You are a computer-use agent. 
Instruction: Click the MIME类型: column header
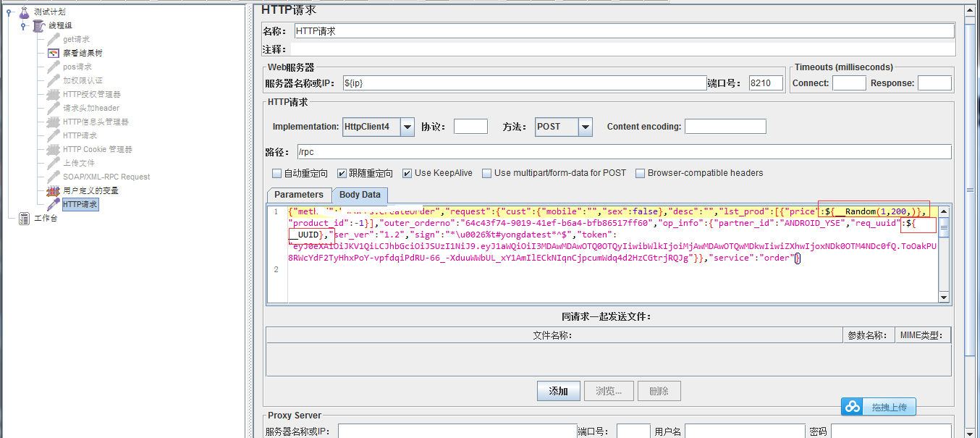click(x=921, y=335)
